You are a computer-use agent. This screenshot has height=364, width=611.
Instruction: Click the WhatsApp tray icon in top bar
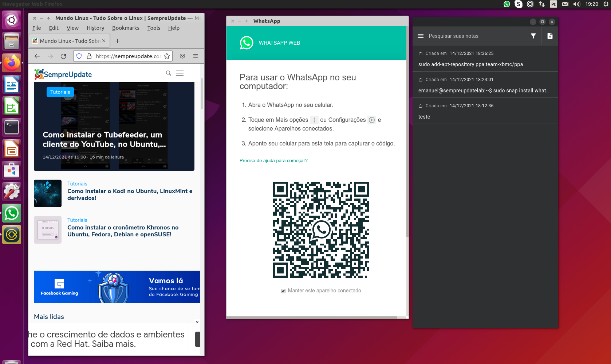(x=507, y=4)
